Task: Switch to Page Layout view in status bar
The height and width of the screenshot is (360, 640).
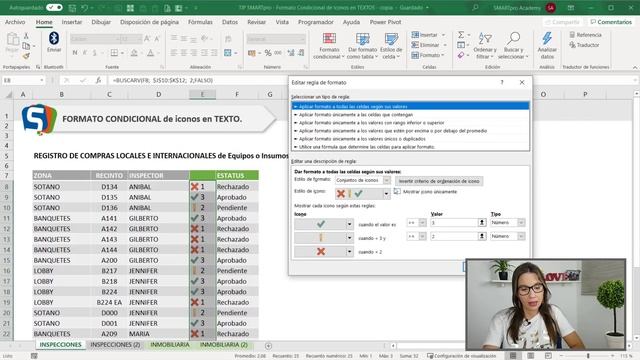Action: point(531,356)
